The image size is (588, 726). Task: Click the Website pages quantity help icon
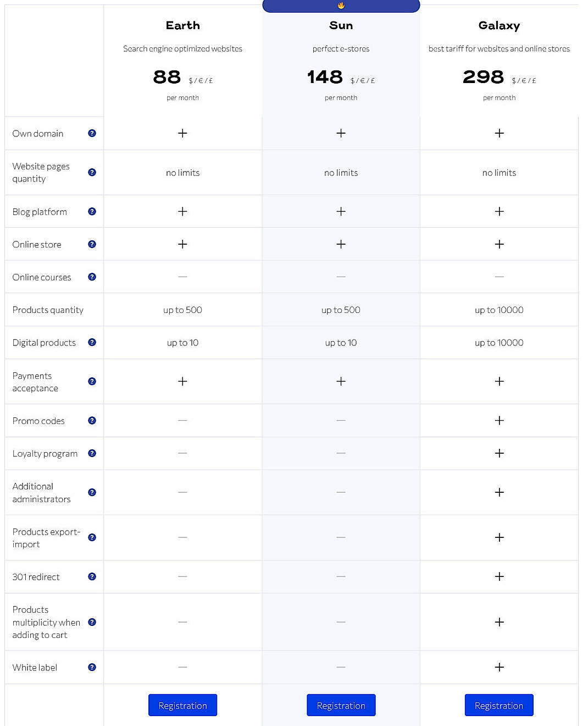tap(92, 172)
